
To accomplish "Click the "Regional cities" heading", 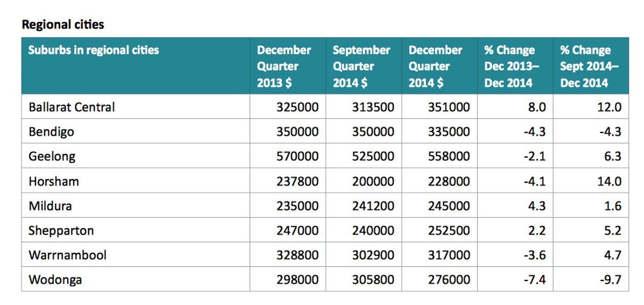I will (63, 25).
